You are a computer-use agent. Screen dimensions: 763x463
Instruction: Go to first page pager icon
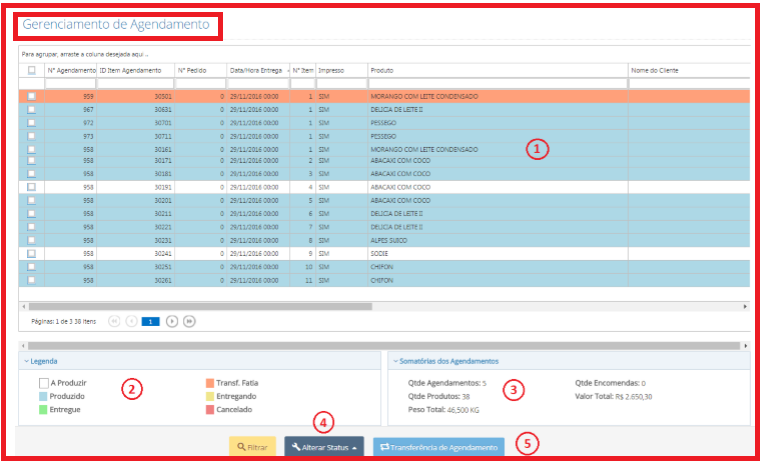tap(114, 321)
